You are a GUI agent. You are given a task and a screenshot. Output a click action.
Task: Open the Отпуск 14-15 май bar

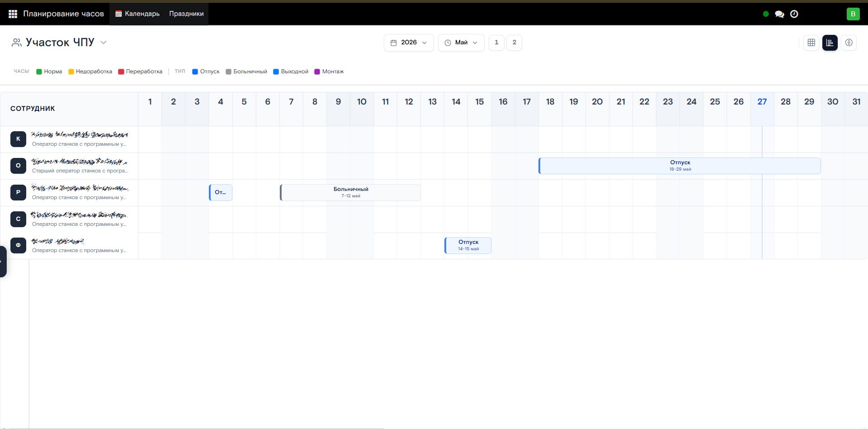[x=468, y=245]
